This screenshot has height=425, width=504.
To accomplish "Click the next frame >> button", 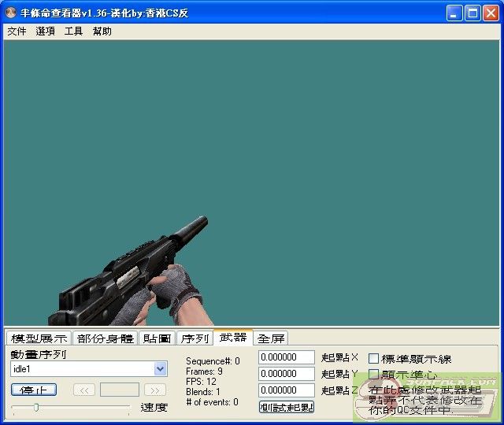I will pos(155,390).
